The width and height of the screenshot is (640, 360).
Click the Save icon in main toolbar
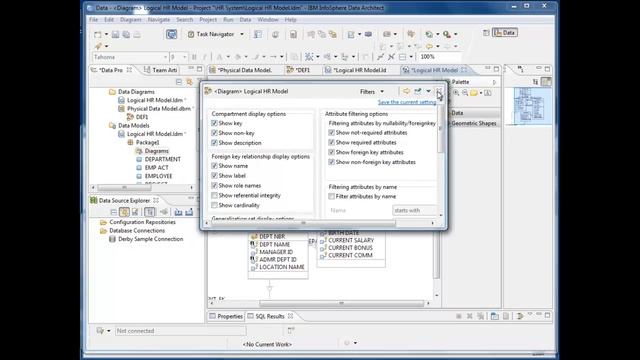pyautogui.click(x=116, y=35)
